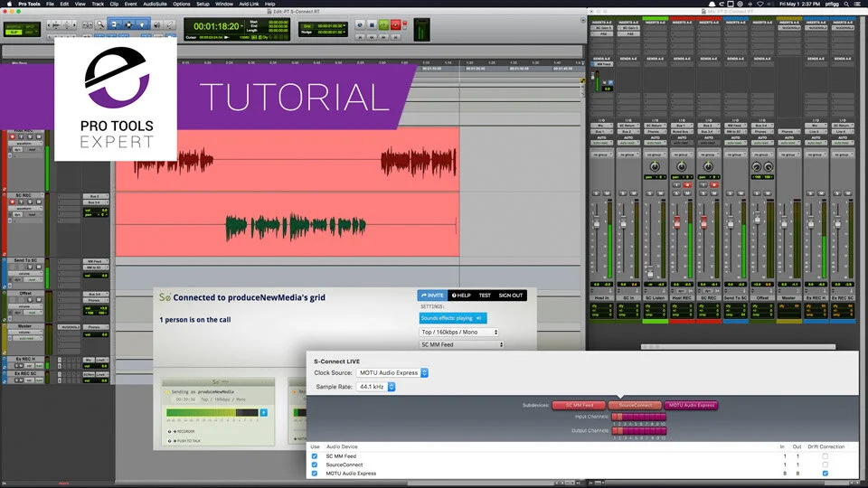Open the Apple menu

[x=9, y=4]
